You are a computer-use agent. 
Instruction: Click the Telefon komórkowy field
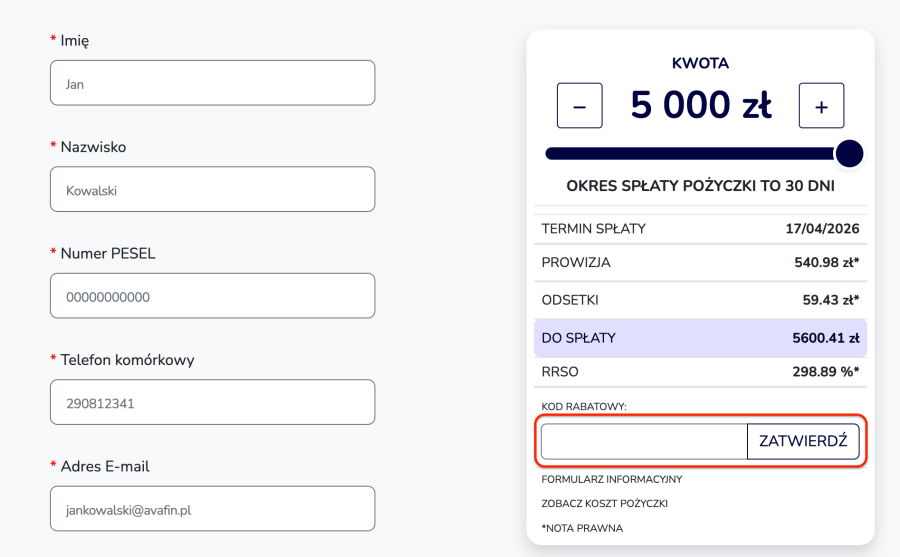[212, 402]
